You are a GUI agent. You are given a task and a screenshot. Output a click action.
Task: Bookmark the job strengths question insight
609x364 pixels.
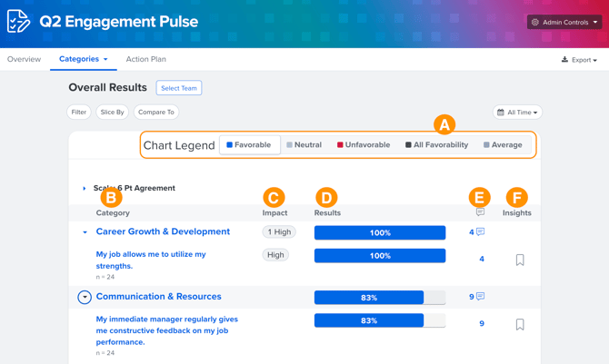[520, 260]
